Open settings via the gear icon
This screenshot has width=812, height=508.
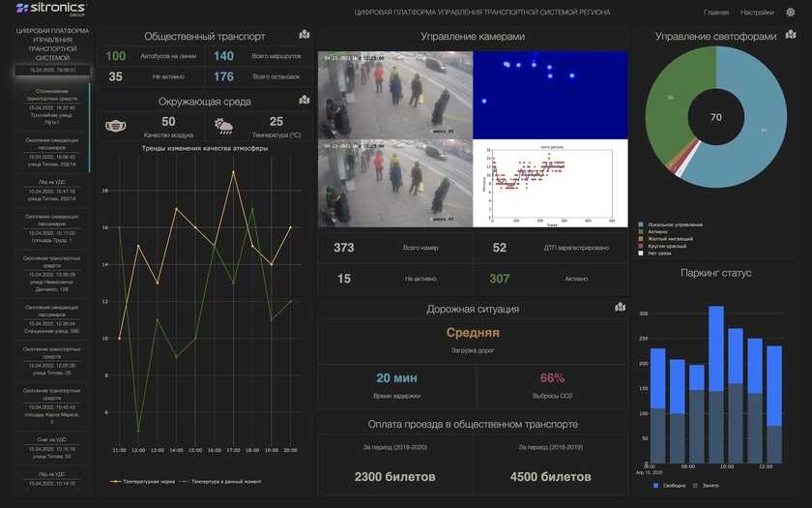coord(791,13)
